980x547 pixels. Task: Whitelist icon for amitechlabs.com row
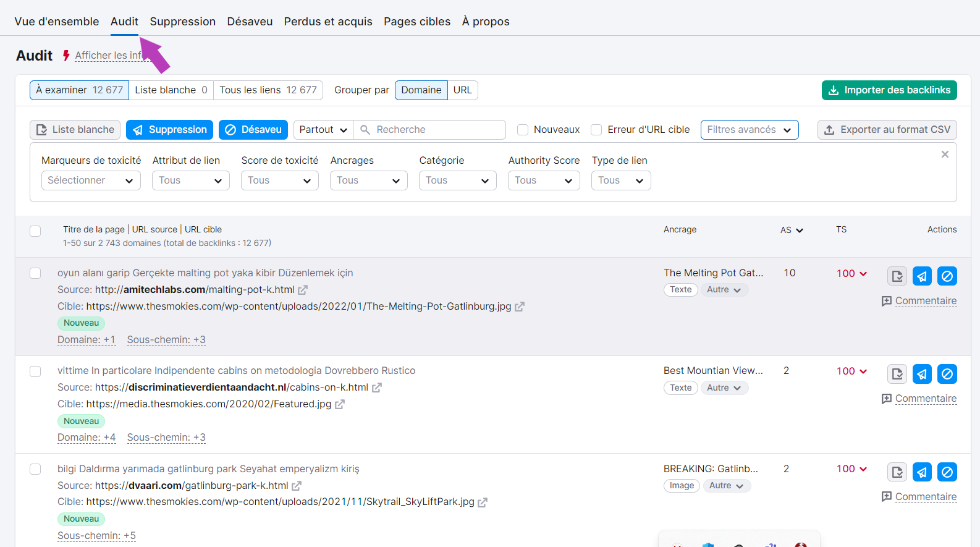[x=897, y=276]
